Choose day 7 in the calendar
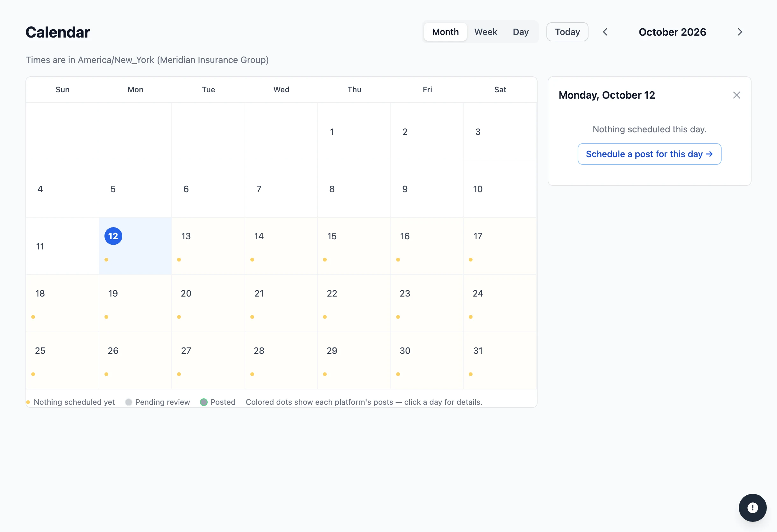This screenshot has height=532, width=777. [281, 189]
